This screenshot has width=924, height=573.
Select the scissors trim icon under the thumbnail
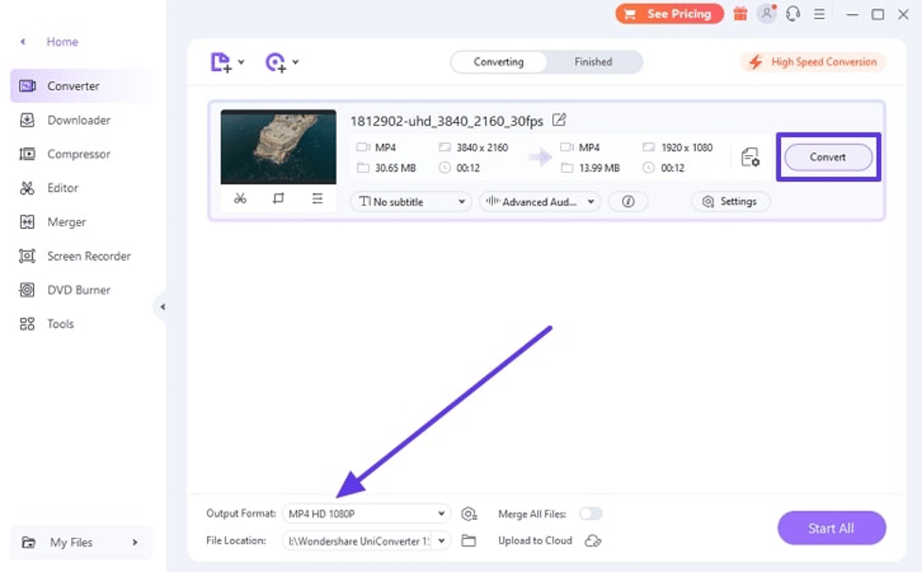(240, 200)
